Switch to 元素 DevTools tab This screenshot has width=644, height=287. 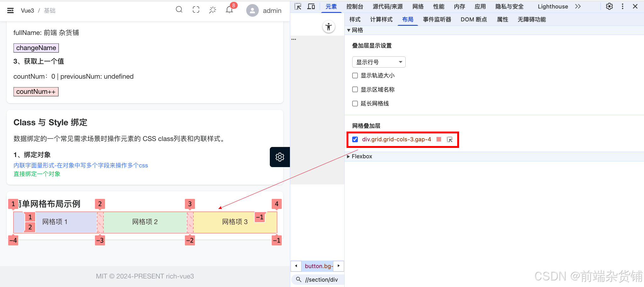331,7
